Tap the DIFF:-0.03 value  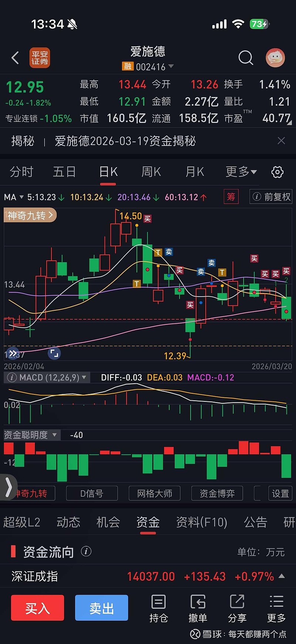click(x=122, y=377)
